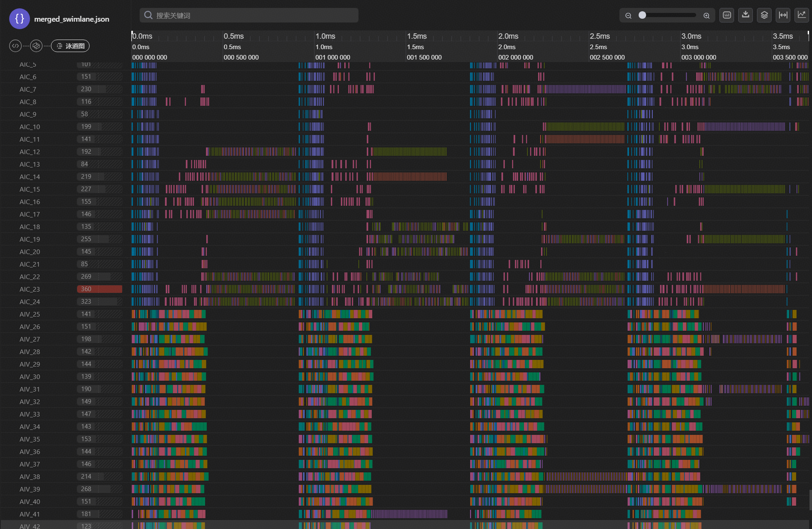Open the line chart statistics icon

(x=801, y=15)
